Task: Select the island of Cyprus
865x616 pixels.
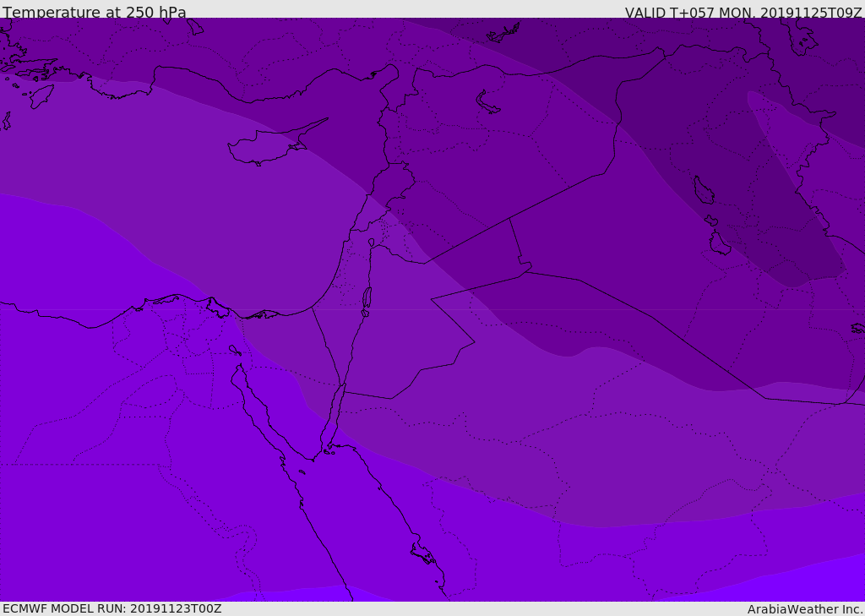Action: [x=262, y=150]
